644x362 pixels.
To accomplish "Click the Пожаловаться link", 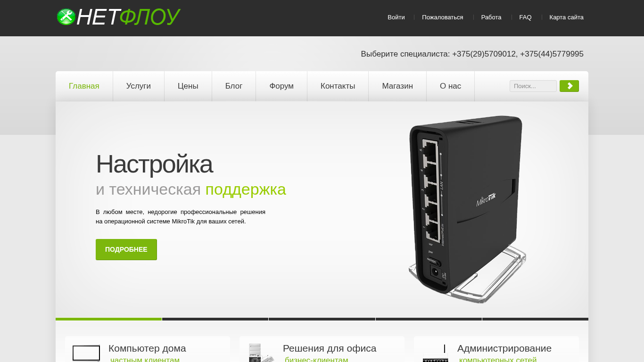I will coord(442,17).
